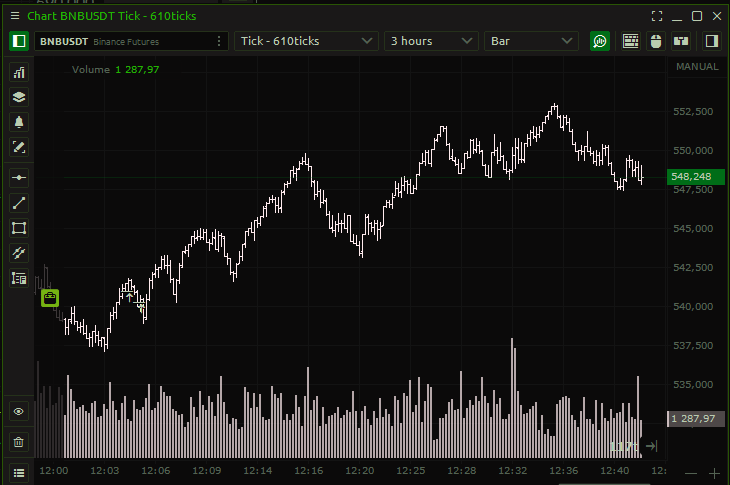
Task: Open the Bar chart style dropdown
Action: [531, 41]
